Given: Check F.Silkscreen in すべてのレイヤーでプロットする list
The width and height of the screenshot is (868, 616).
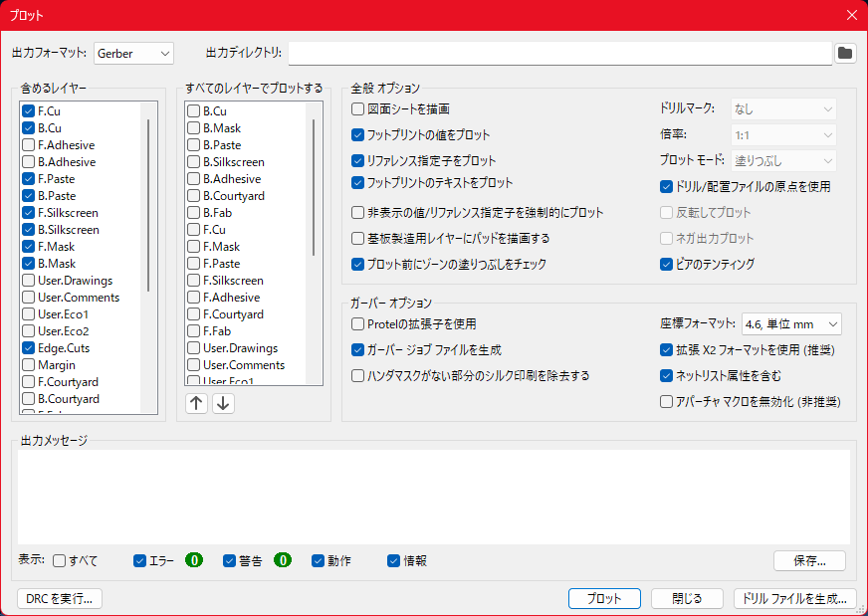Looking at the screenshot, I should pyautogui.click(x=193, y=281).
